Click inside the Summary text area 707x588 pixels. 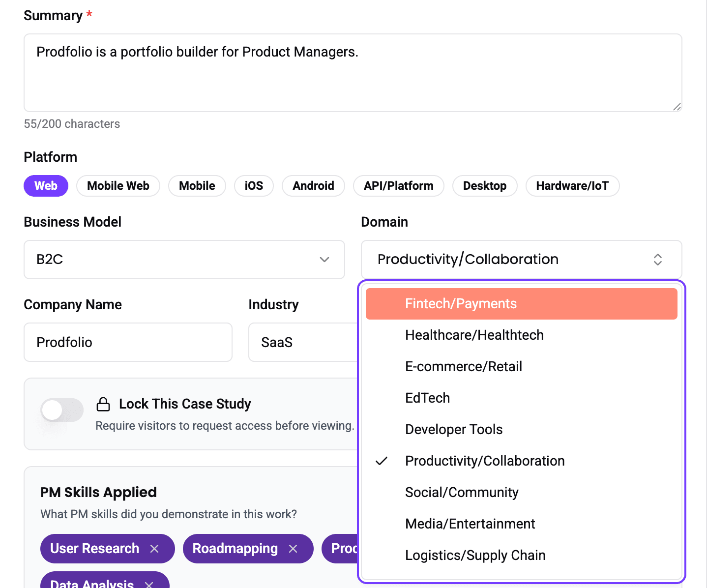pos(353,73)
